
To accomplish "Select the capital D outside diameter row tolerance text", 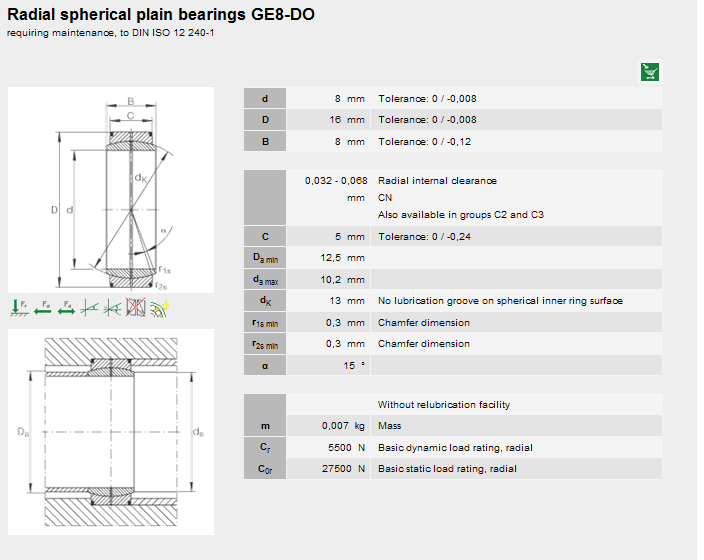I will [x=427, y=120].
